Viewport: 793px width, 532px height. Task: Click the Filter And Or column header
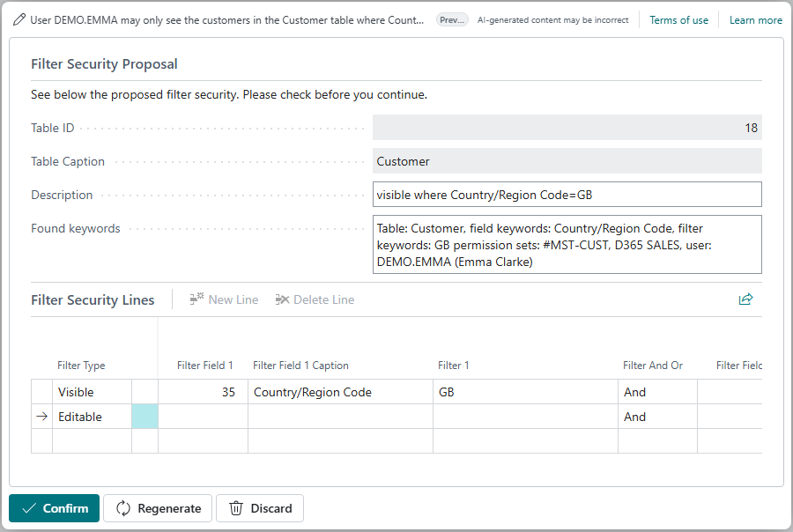pyautogui.click(x=652, y=366)
